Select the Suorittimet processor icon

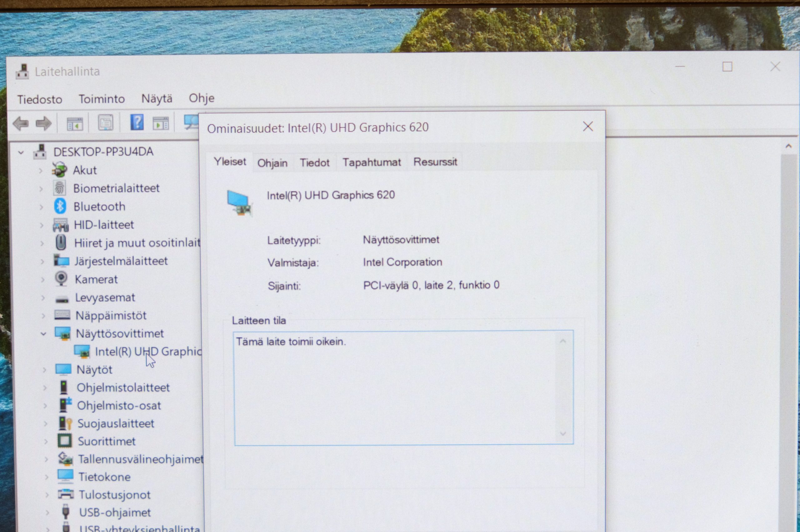(x=65, y=441)
